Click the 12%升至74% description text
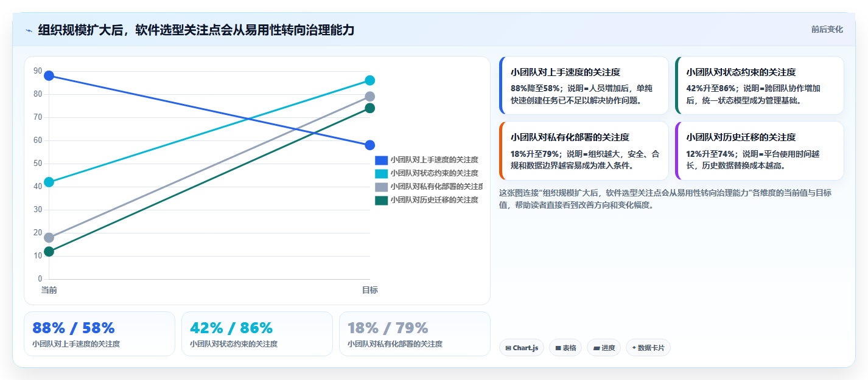 (x=753, y=159)
